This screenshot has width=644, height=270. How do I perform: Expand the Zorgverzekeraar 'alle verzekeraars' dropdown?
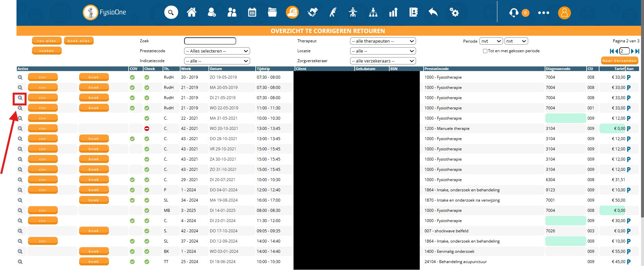pyautogui.click(x=383, y=61)
